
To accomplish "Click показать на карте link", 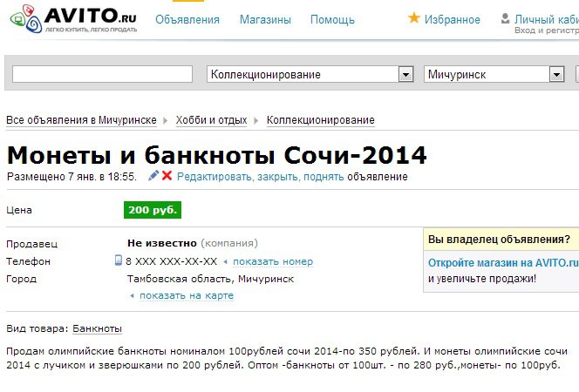I will point(187,296).
